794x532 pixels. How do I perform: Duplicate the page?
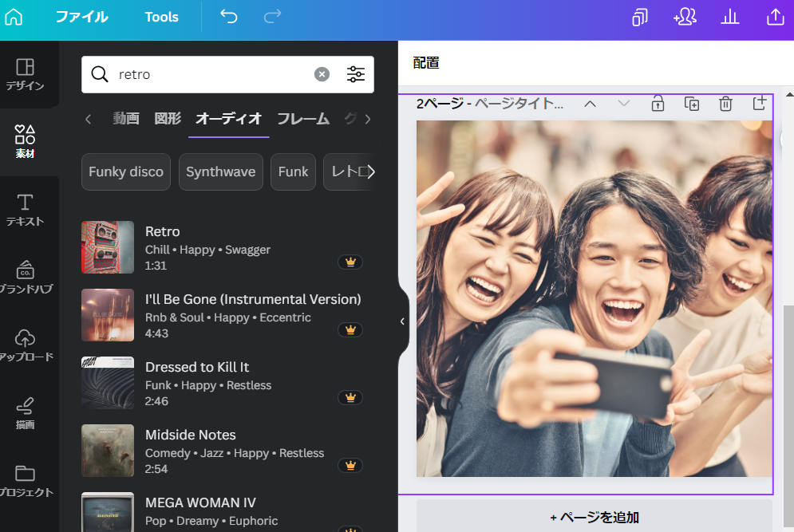(692, 104)
